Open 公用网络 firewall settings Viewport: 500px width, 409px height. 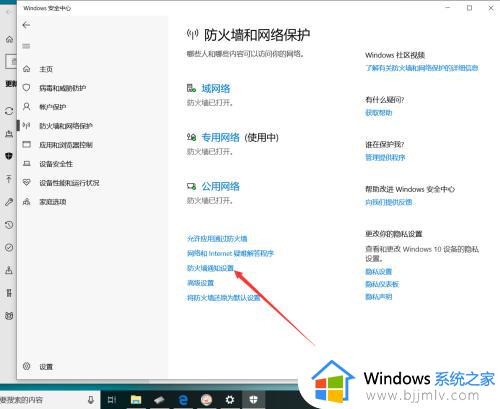point(220,186)
